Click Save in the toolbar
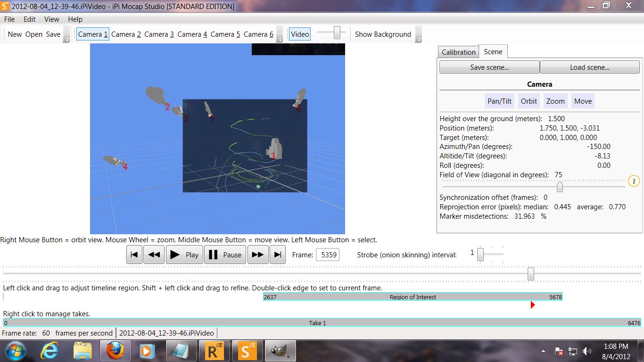 coord(53,34)
